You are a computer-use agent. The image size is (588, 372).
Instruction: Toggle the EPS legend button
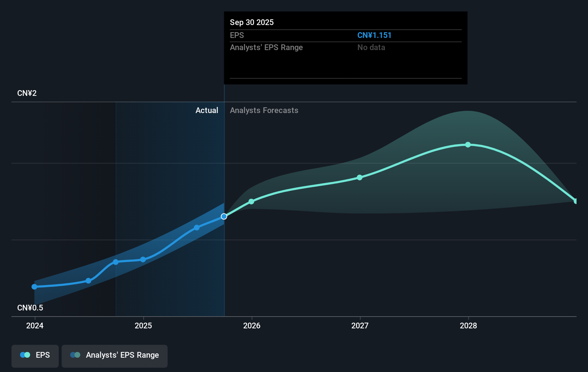click(35, 356)
